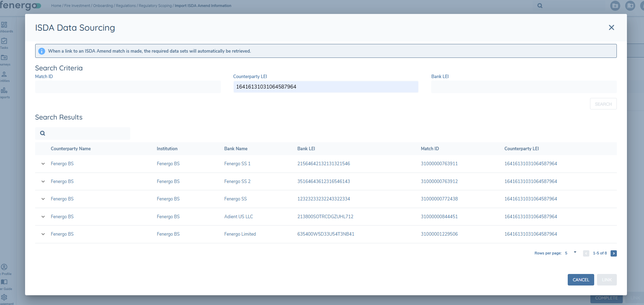644x305 pixels.
Task: Click the Regulatory Scoping breadcrumb
Action: [155, 6]
